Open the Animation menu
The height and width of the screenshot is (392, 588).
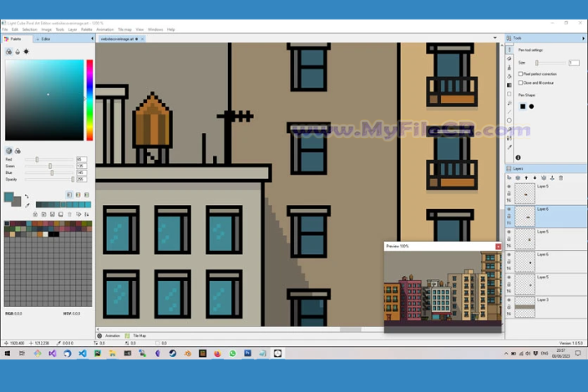tap(105, 29)
